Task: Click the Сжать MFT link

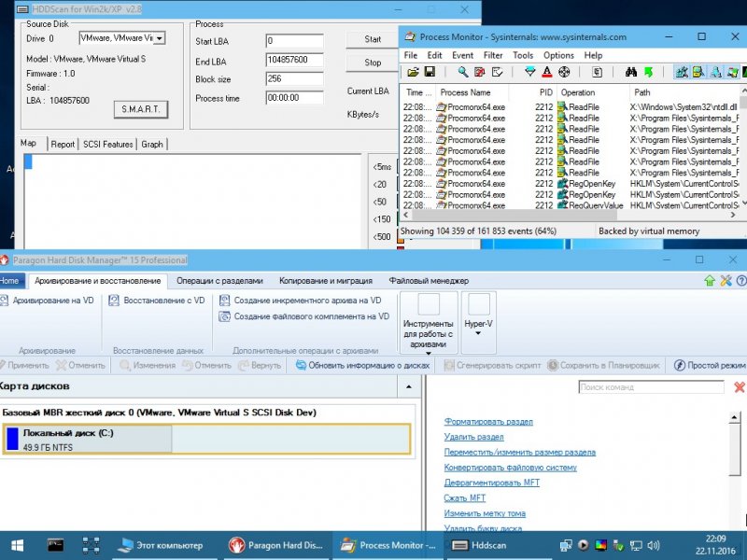Action: click(x=464, y=498)
